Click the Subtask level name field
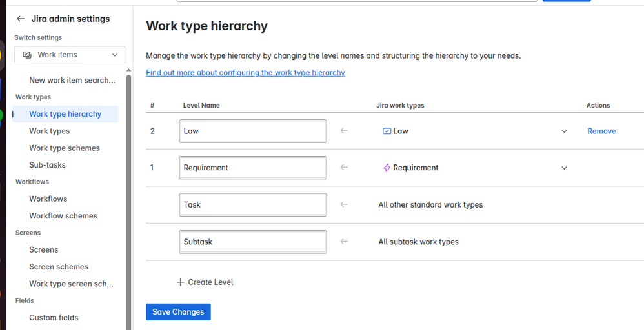Viewport: 644px width, 330px height. click(253, 242)
